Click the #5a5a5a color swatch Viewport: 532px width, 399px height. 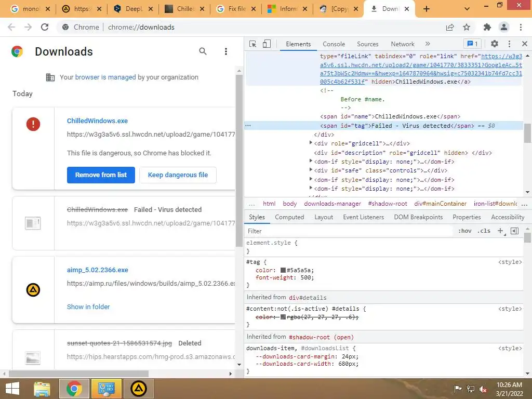point(283,270)
